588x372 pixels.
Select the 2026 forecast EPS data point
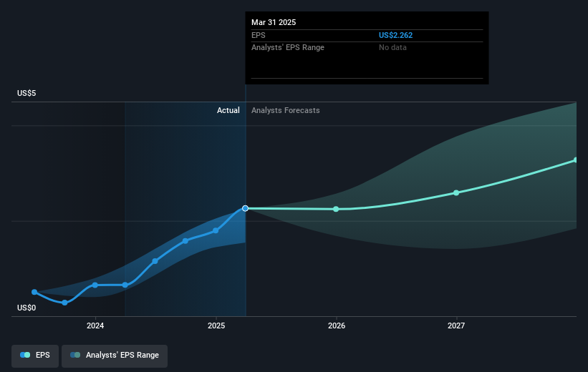pos(336,209)
